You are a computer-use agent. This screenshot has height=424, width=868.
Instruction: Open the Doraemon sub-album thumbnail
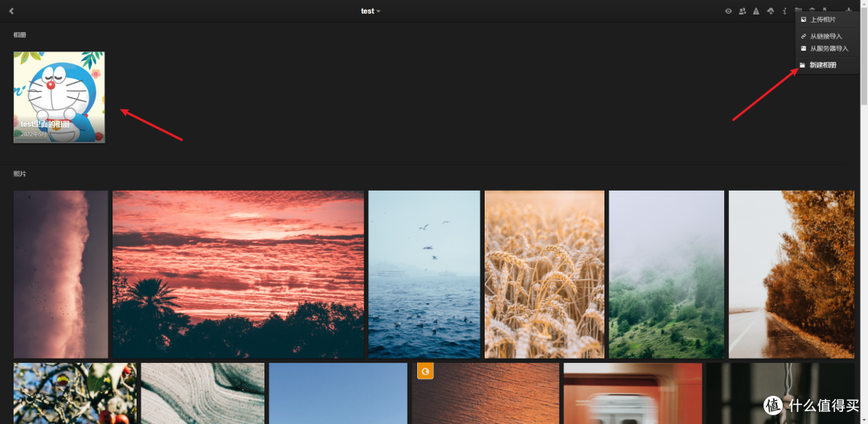pyautogui.click(x=59, y=97)
